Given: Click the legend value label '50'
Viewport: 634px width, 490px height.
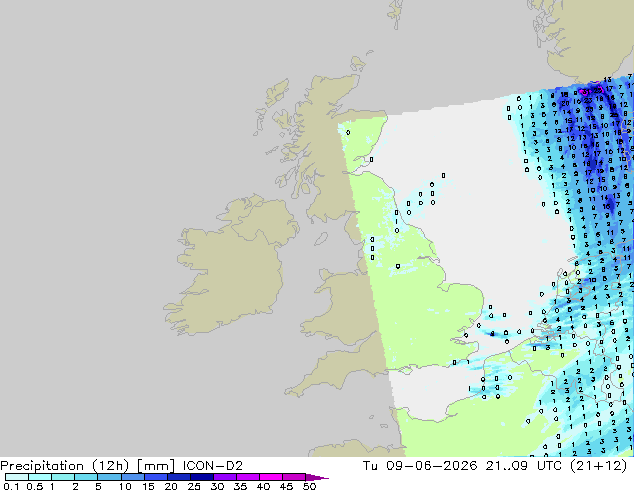Looking at the screenshot, I should point(309,486).
